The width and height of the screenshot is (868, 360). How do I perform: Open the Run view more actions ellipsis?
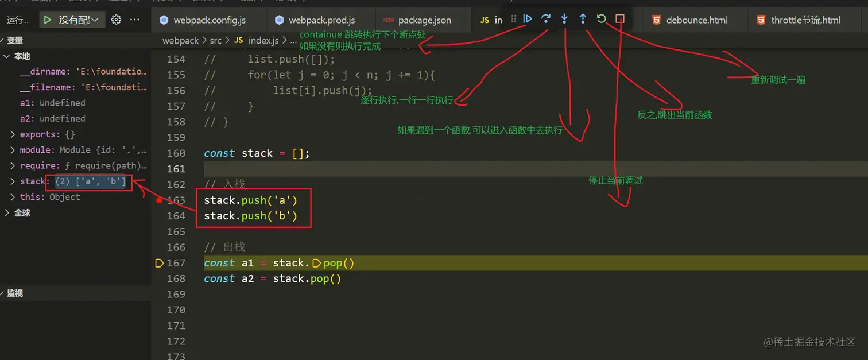(x=135, y=20)
